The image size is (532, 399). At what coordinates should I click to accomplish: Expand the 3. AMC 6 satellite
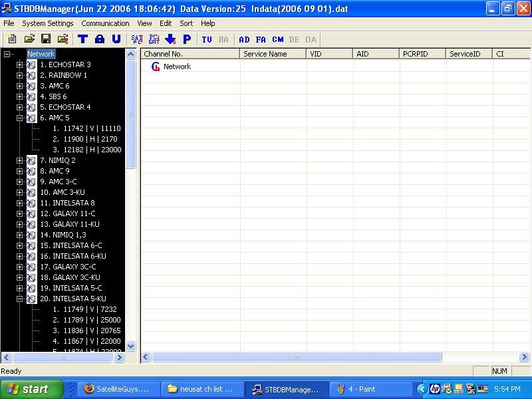coord(20,86)
